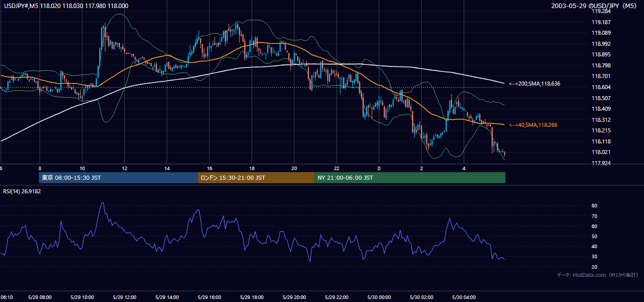Click the 118.507 price axis label
The width and height of the screenshot is (644, 302).
pos(601,98)
